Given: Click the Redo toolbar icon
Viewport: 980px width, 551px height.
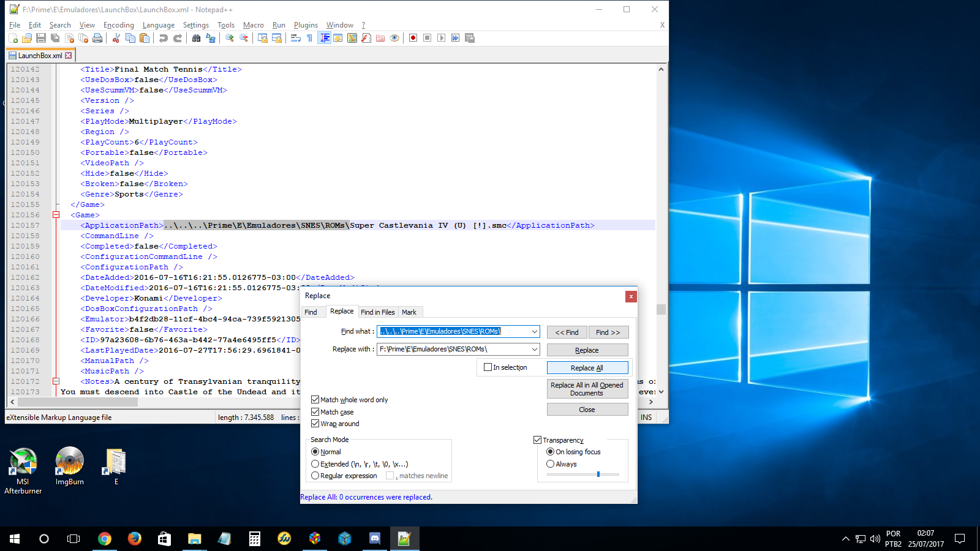Looking at the screenshot, I should (178, 38).
